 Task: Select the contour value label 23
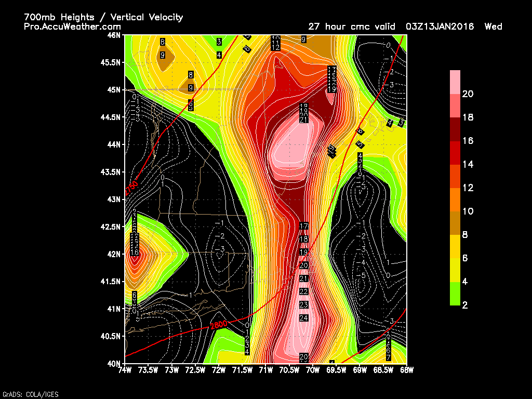[x=304, y=304]
